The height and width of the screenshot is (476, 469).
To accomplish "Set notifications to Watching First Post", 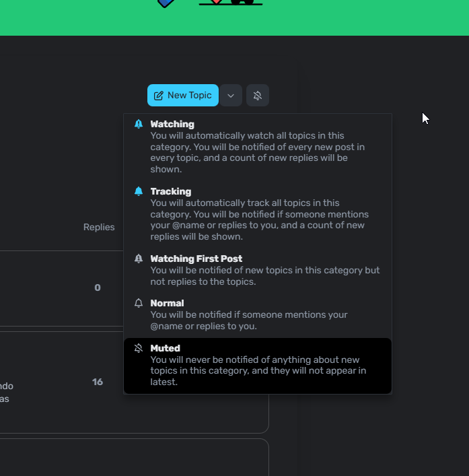I will 196,259.
